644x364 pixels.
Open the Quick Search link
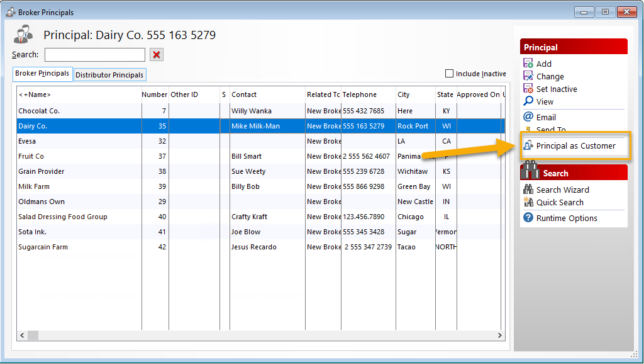(560, 202)
